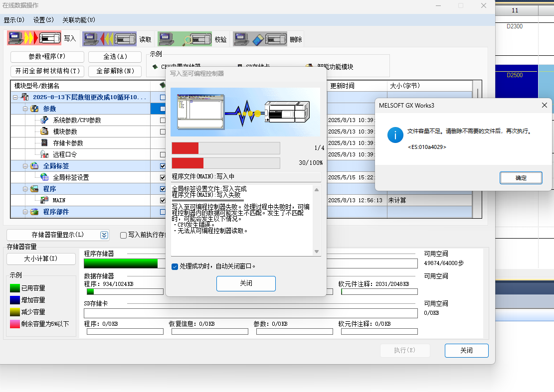This screenshot has width=554, height=392.
Task: Click the 模块参数 item icon
Action: (x=45, y=131)
